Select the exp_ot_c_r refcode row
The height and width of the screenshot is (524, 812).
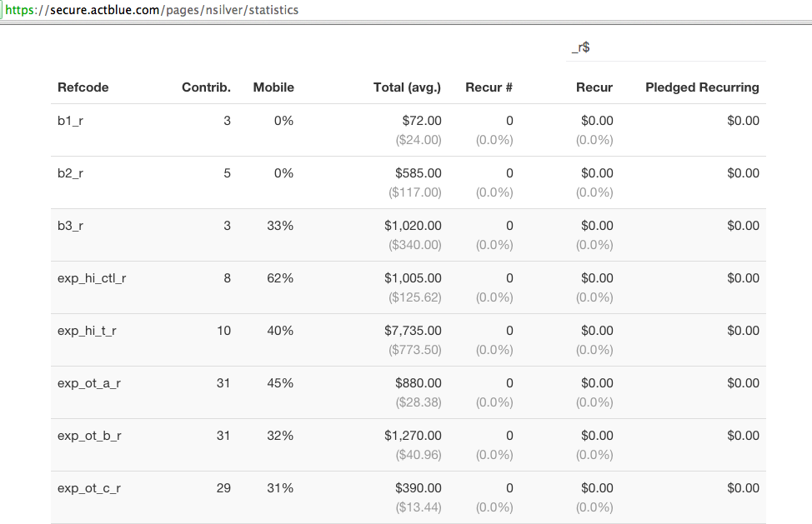pyautogui.click(x=408, y=497)
